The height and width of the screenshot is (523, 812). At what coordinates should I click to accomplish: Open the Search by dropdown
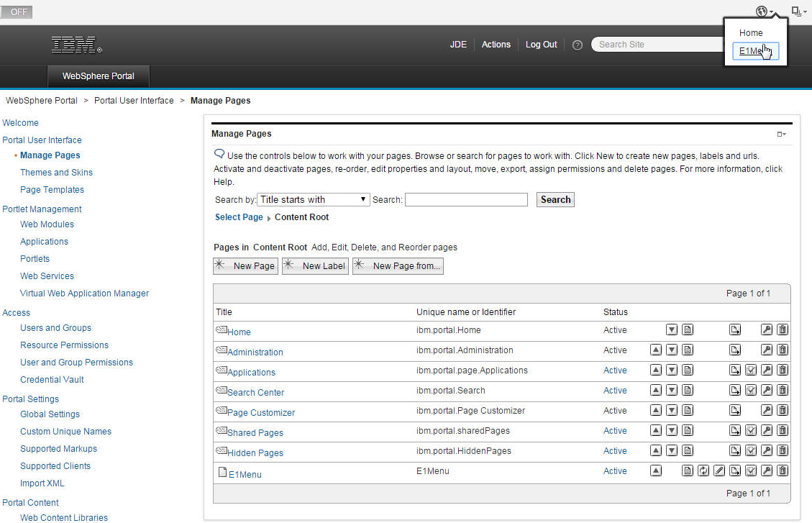[314, 200]
